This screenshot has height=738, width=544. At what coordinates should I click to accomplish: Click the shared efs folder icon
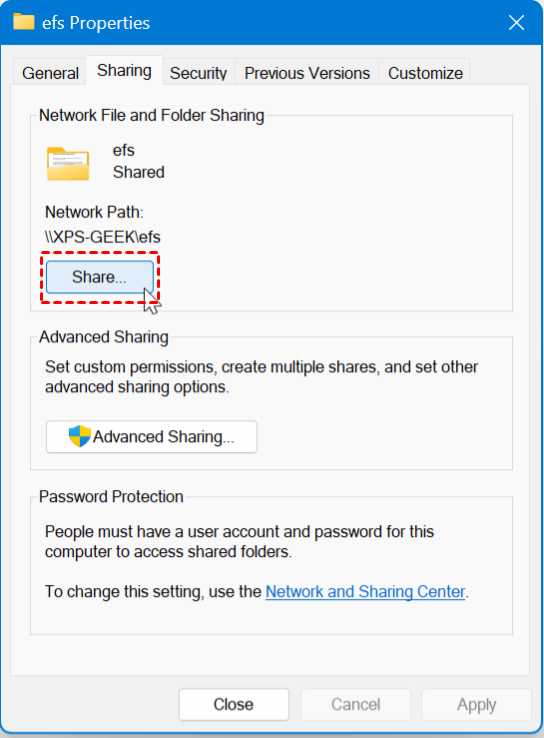68,164
